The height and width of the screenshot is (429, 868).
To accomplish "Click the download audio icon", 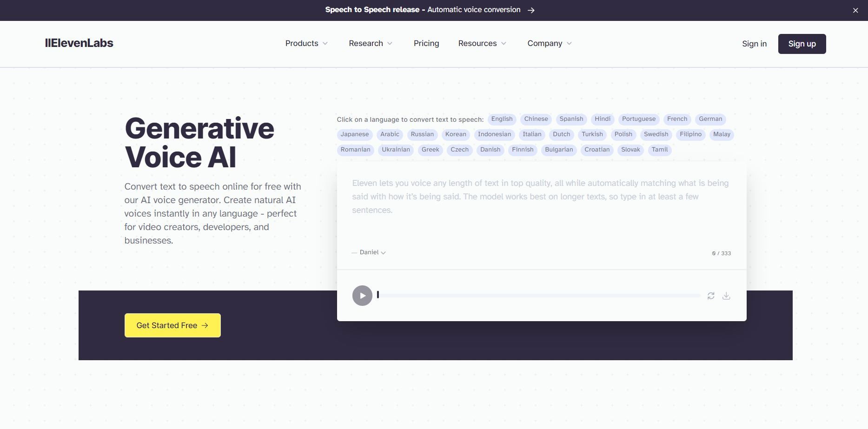I will tap(726, 296).
